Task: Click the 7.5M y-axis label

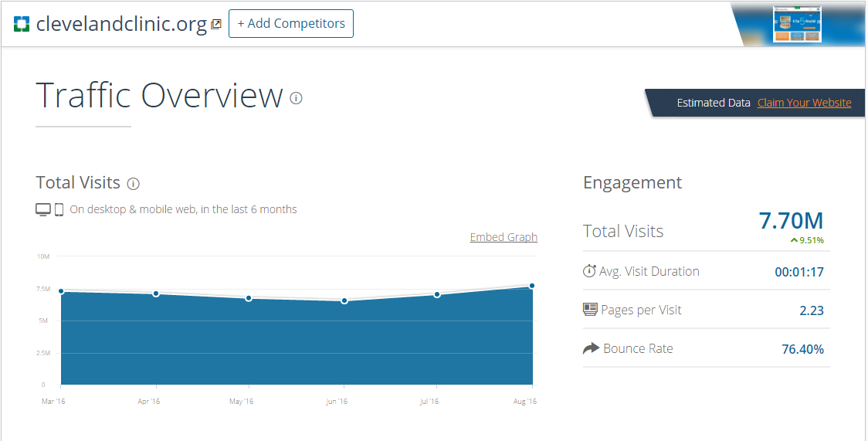Action: click(x=42, y=289)
